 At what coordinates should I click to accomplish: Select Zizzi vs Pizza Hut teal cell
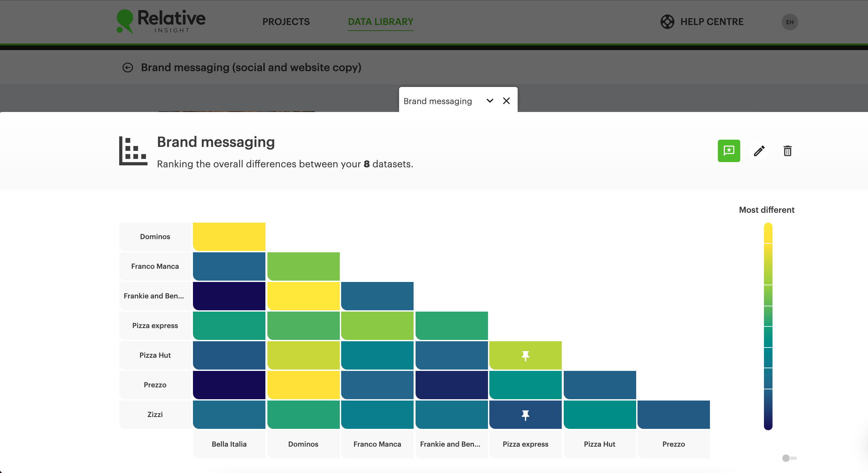[x=600, y=415]
